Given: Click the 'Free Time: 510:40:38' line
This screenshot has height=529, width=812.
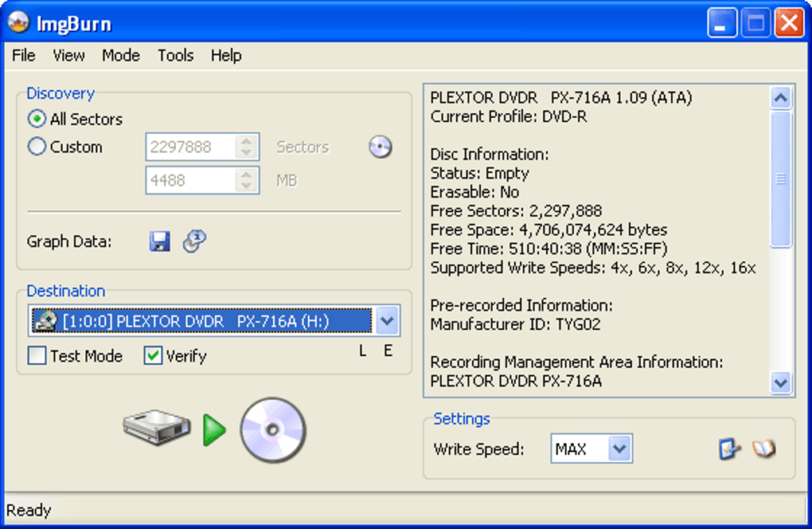Looking at the screenshot, I should click(548, 249).
